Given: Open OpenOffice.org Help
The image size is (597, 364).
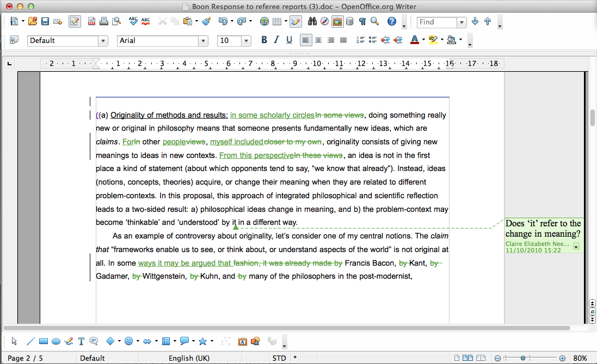Looking at the screenshot, I should click(392, 21).
